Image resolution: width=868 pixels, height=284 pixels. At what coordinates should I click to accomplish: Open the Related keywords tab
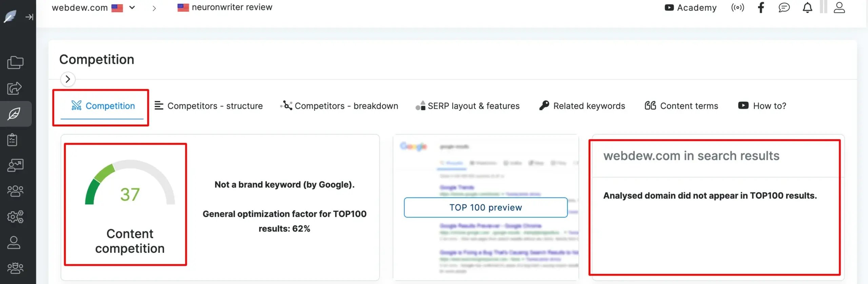coord(582,106)
